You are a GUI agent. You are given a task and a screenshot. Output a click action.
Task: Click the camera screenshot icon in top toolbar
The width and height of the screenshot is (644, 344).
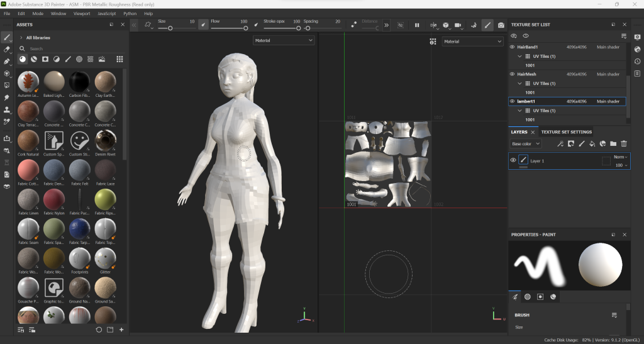point(501,25)
